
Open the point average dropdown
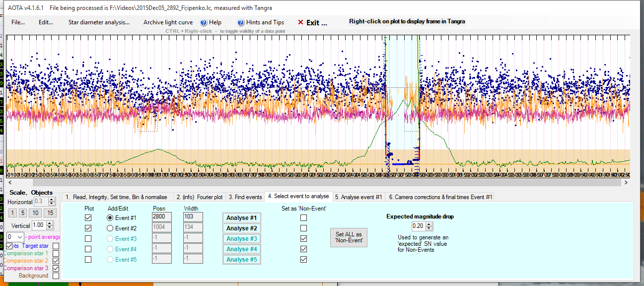pos(19,237)
